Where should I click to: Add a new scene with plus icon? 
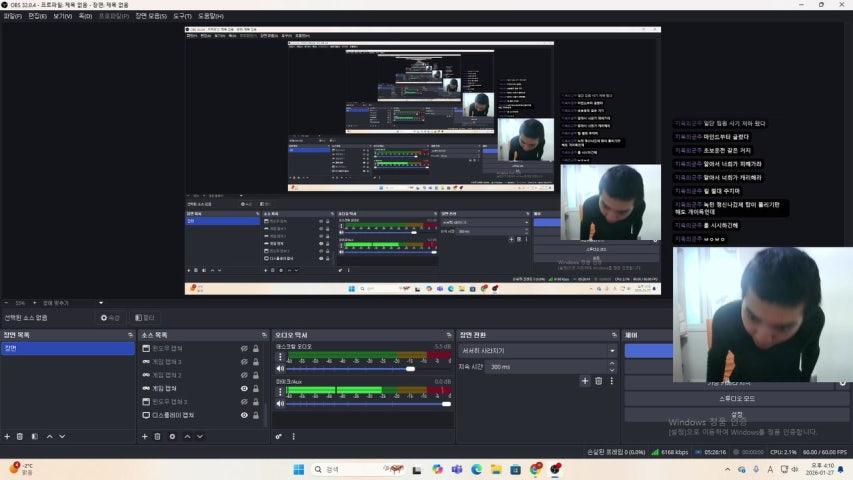pos(7,436)
